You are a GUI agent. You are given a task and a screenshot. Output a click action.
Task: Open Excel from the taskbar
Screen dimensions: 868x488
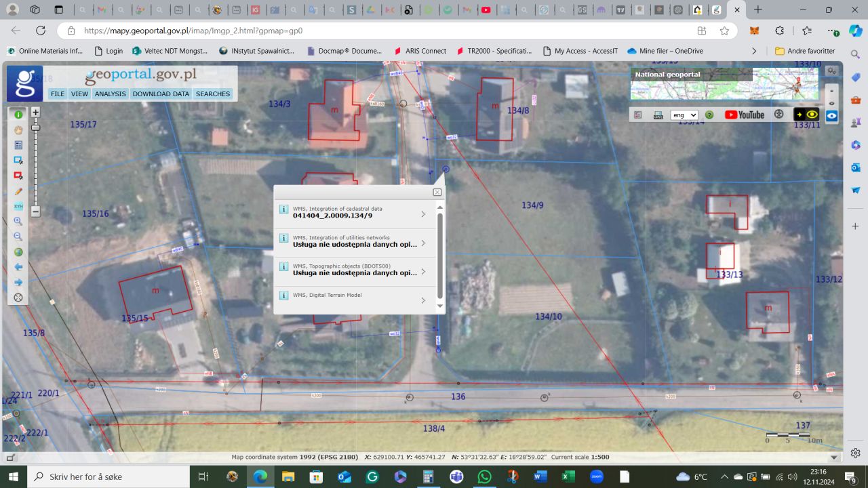568,477
